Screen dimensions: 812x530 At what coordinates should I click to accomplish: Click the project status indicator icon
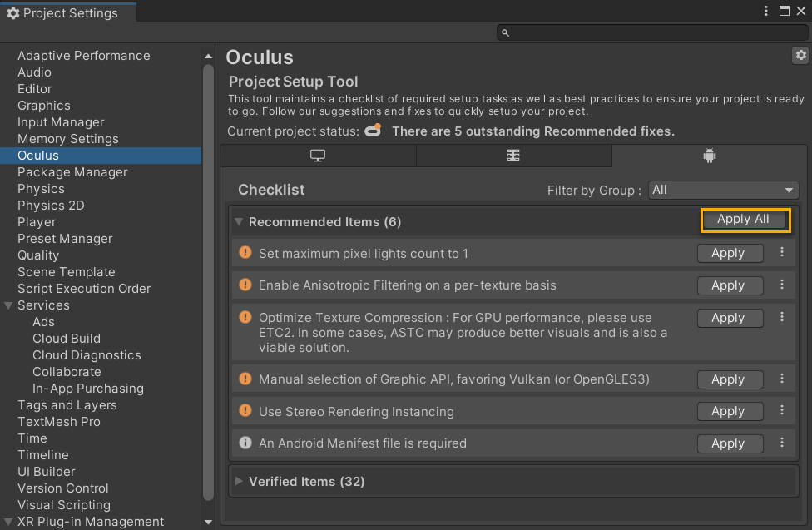coord(373,130)
